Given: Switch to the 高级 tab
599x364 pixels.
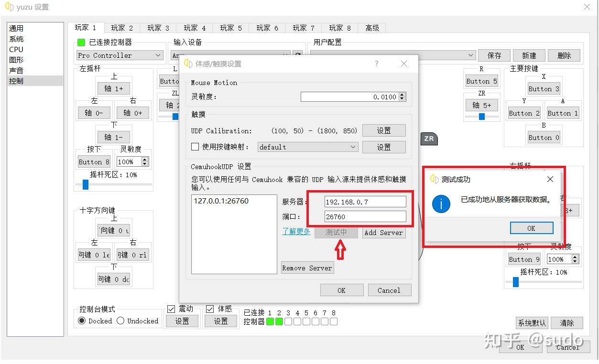Looking at the screenshot, I should click(372, 28).
